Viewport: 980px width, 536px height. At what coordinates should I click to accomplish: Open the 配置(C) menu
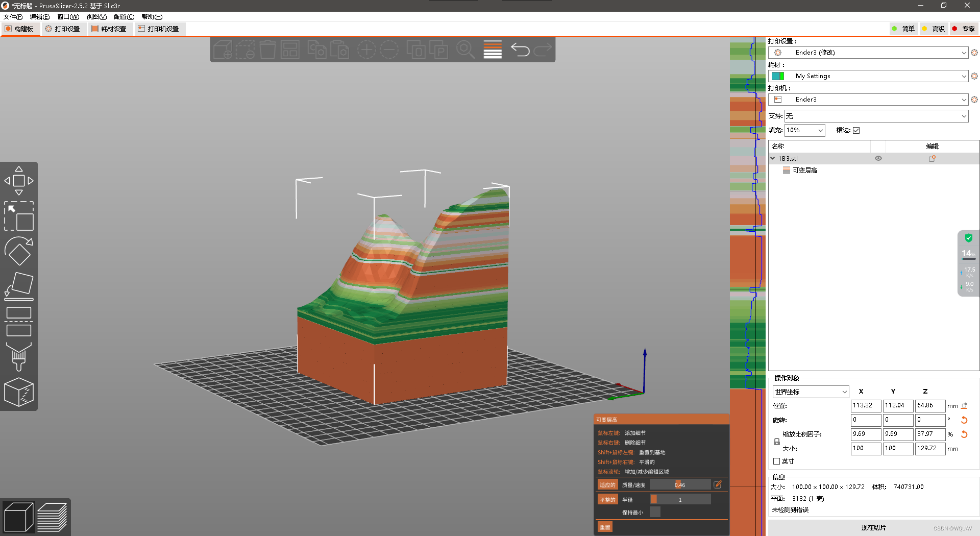click(124, 17)
